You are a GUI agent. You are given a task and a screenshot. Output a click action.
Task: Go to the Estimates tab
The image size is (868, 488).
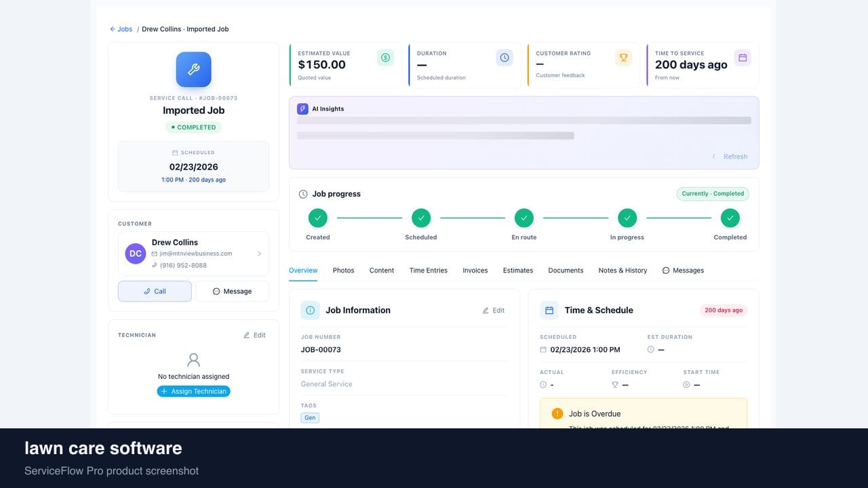point(518,270)
